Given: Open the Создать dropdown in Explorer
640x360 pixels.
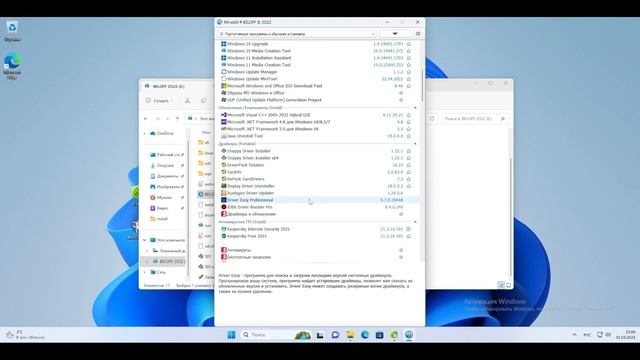Looking at the screenshot, I should click(x=160, y=100).
